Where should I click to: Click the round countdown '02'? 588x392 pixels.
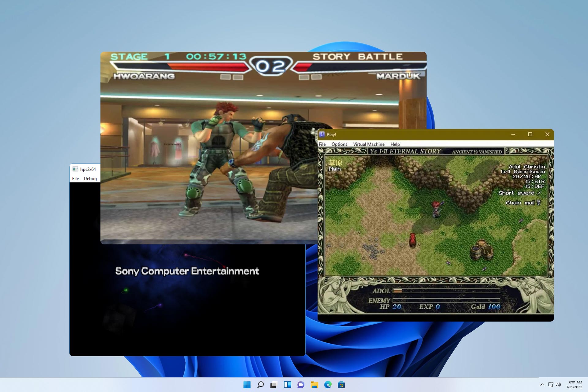270,66
